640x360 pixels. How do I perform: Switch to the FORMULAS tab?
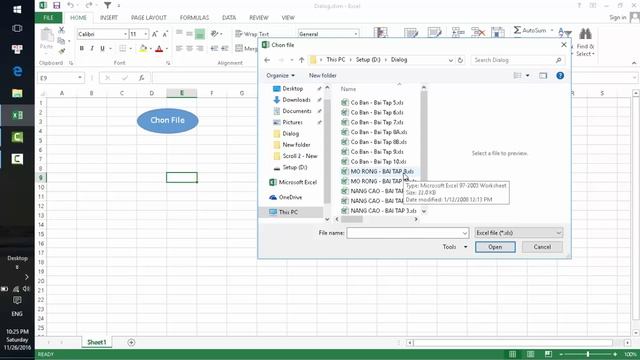tap(194, 18)
